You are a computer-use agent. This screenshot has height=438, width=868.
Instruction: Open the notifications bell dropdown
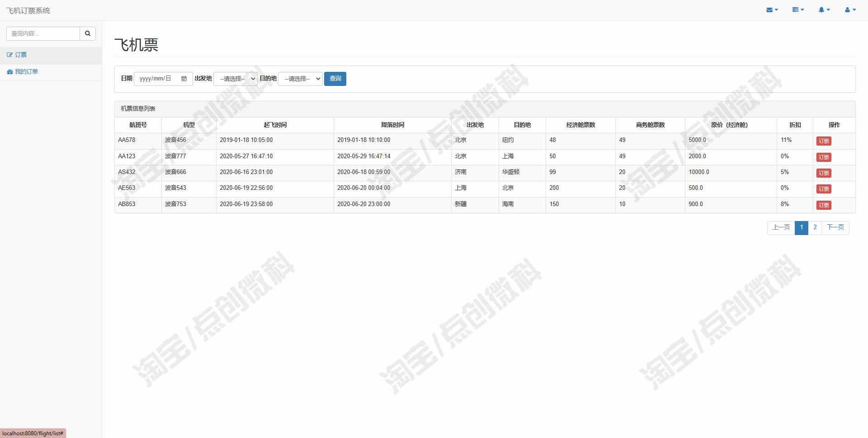pyautogui.click(x=824, y=10)
